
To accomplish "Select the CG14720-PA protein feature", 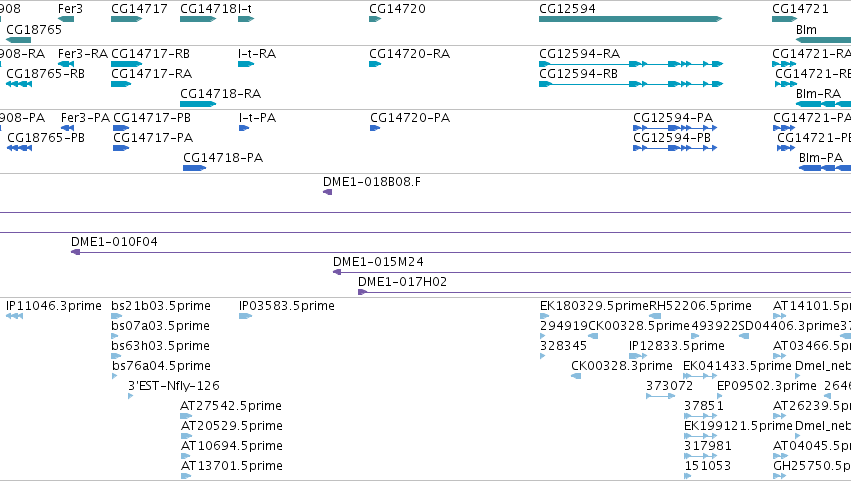I will 375,128.
